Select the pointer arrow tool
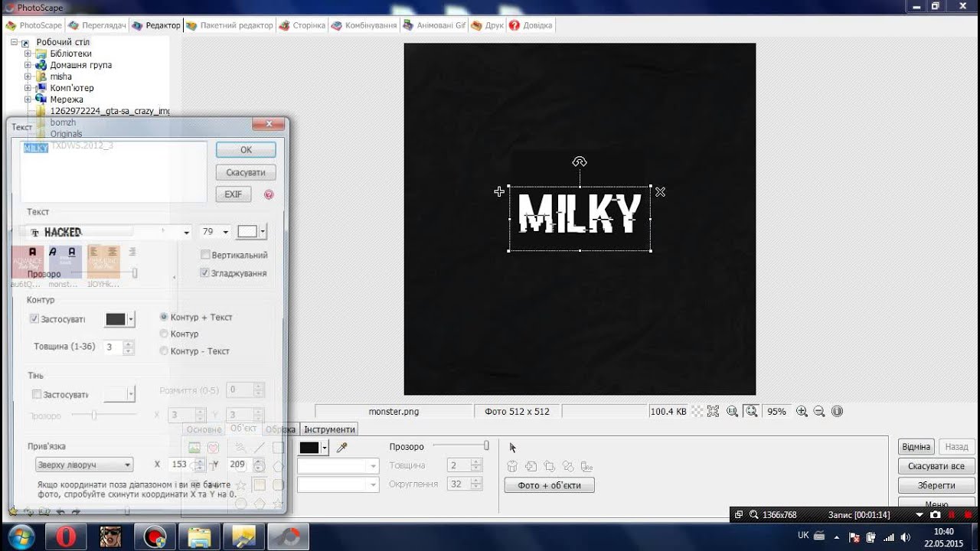The image size is (980, 551). pyautogui.click(x=512, y=448)
